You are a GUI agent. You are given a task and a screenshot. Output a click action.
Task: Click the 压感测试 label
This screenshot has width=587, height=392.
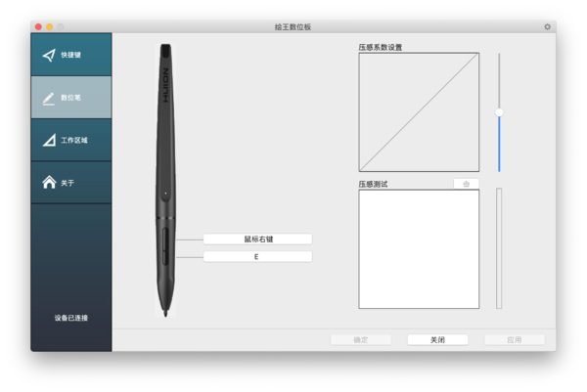pos(374,184)
